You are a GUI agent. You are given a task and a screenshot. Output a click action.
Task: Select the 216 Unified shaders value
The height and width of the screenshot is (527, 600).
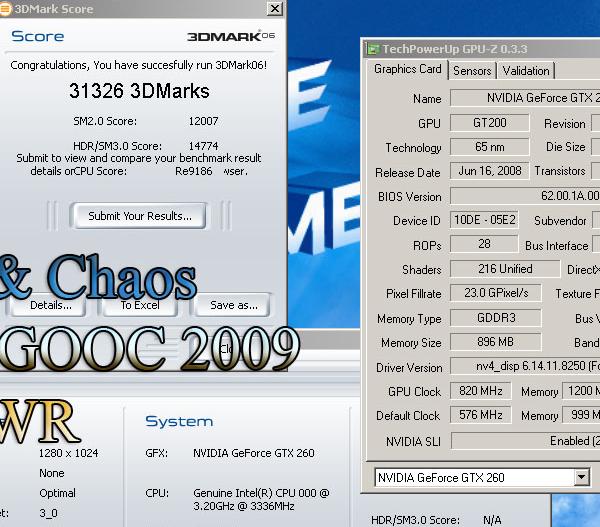[x=505, y=269]
